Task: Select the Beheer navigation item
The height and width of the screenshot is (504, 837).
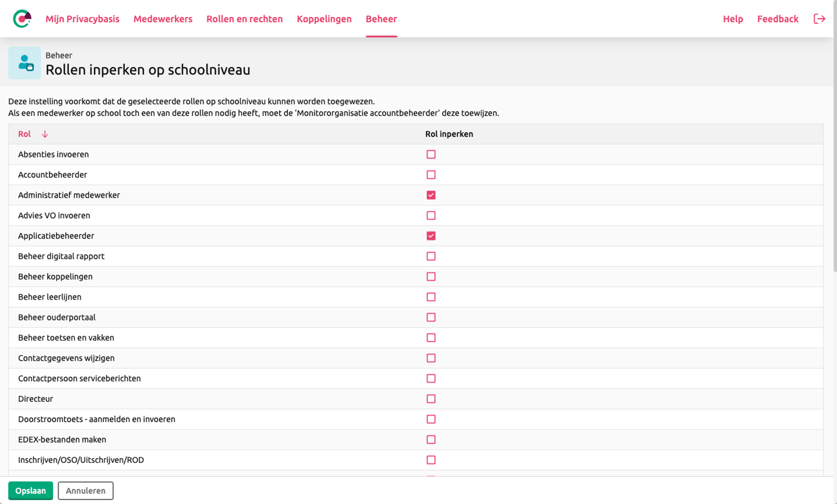Action: coord(381,19)
